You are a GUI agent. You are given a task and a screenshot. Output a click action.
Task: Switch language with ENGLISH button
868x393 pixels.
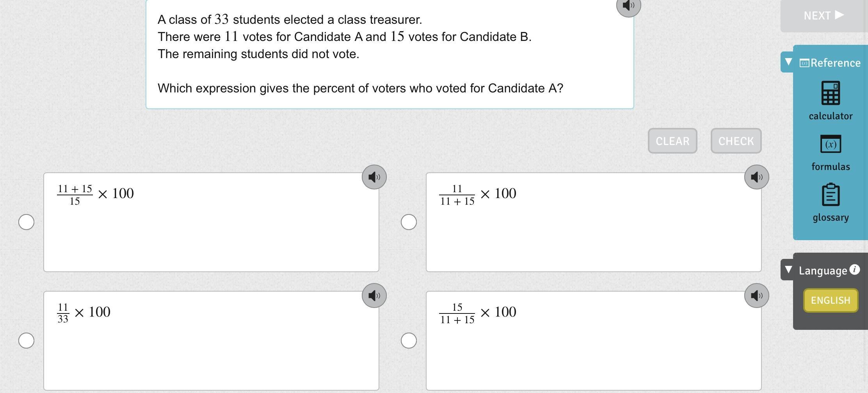(831, 300)
